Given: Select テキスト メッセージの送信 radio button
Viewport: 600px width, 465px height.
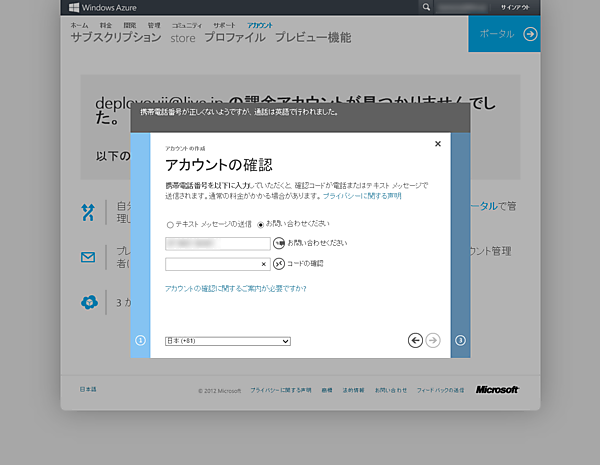Looking at the screenshot, I should [x=169, y=224].
